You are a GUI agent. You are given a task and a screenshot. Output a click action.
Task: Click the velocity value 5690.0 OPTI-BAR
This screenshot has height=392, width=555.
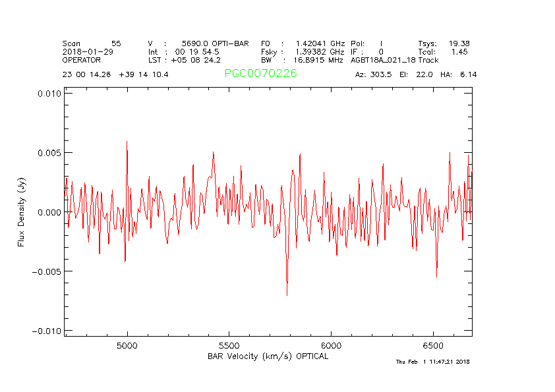(215, 43)
